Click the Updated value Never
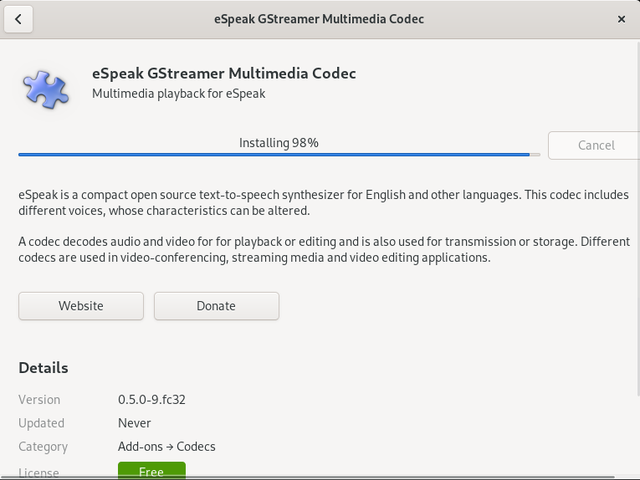Viewport: 640px width, 480px height. tap(134, 423)
